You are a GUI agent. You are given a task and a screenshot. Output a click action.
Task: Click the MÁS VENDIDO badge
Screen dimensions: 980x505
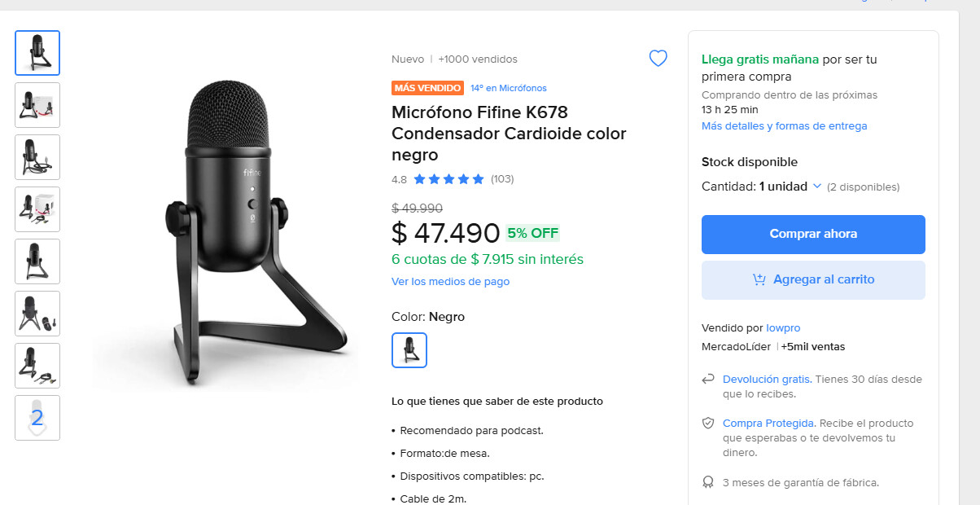pos(427,88)
